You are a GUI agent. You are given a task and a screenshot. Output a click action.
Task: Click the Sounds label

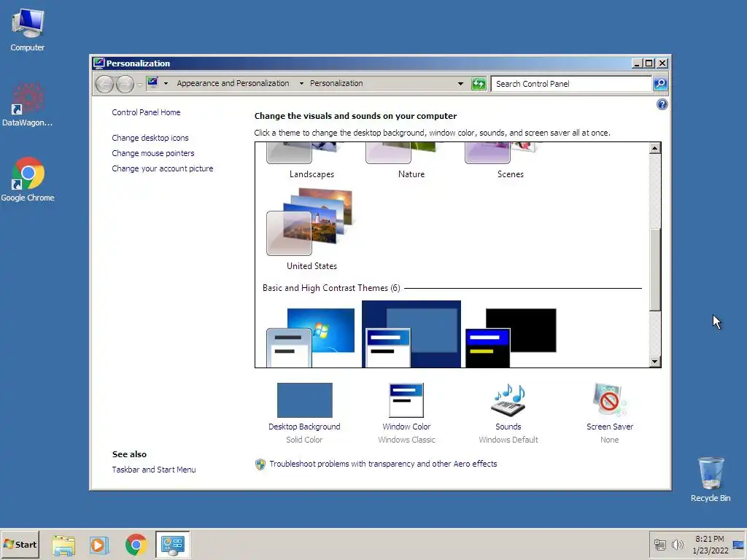508,427
